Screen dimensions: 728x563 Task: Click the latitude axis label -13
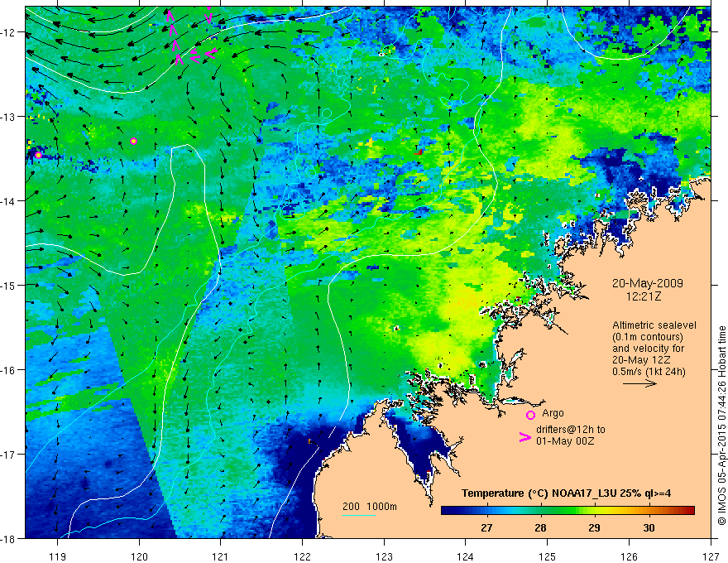8,117
